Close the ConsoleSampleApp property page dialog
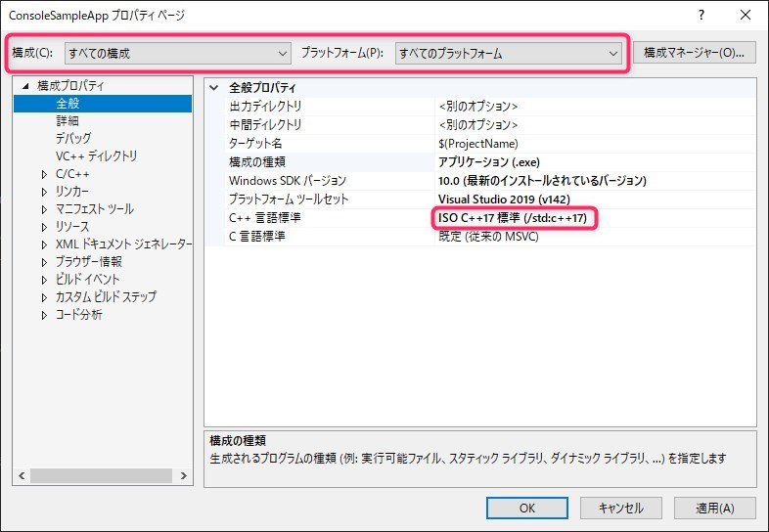The width and height of the screenshot is (769, 532). pyautogui.click(x=745, y=16)
